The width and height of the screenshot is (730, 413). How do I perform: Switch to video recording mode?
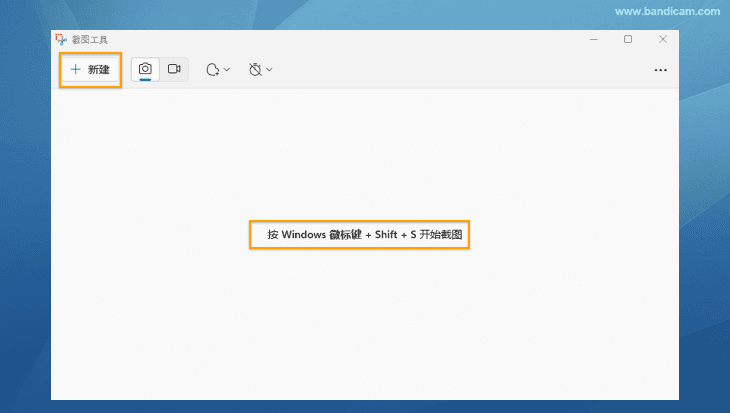pyautogui.click(x=174, y=69)
